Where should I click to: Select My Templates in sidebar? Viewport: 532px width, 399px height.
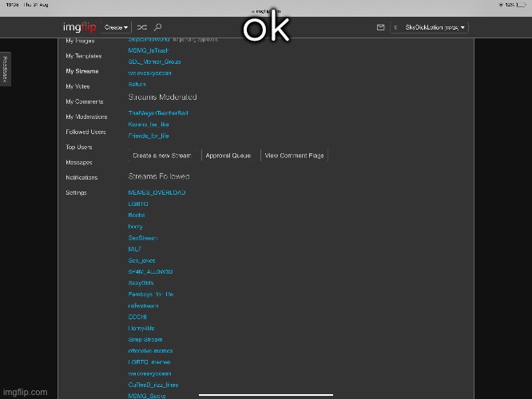(x=83, y=56)
